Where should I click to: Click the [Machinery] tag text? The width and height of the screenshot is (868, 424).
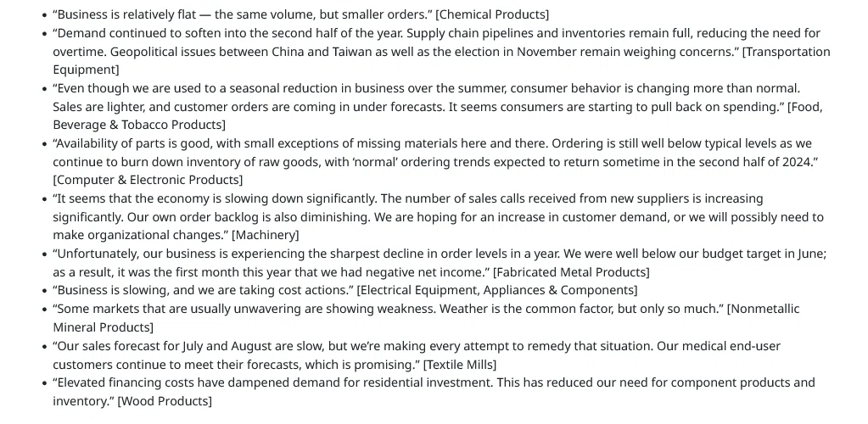pyautogui.click(x=266, y=235)
